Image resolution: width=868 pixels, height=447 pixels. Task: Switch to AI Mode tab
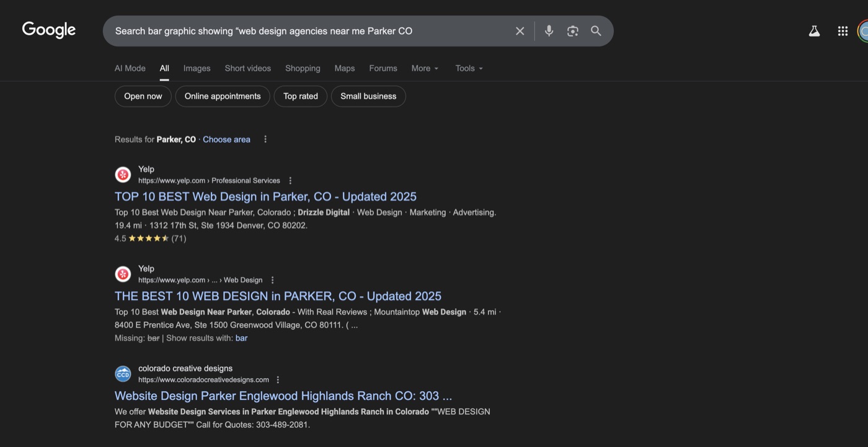pyautogui.click(x=130, y=68)
